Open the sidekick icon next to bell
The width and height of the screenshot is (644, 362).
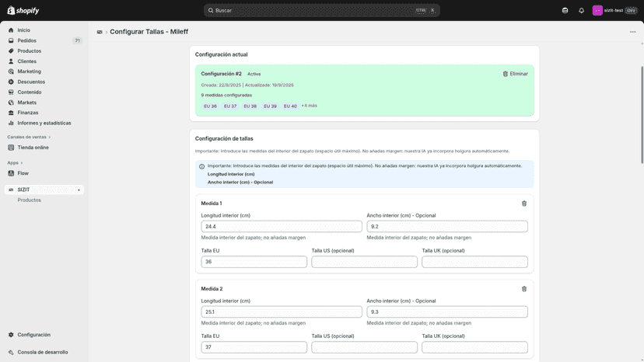[x=565, y=11]
